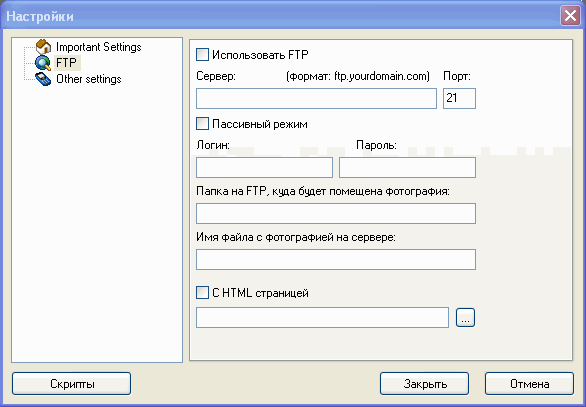Click the Отмена button
Viewport: 586px width, 407px height.
coord(529,383)
